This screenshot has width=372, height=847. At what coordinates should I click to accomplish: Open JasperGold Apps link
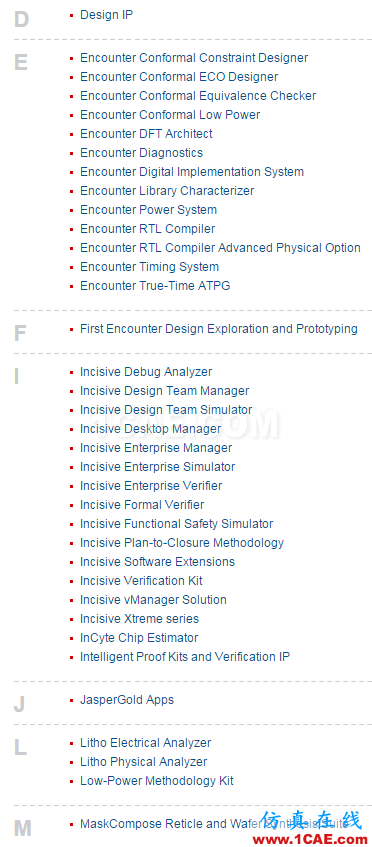127,700
